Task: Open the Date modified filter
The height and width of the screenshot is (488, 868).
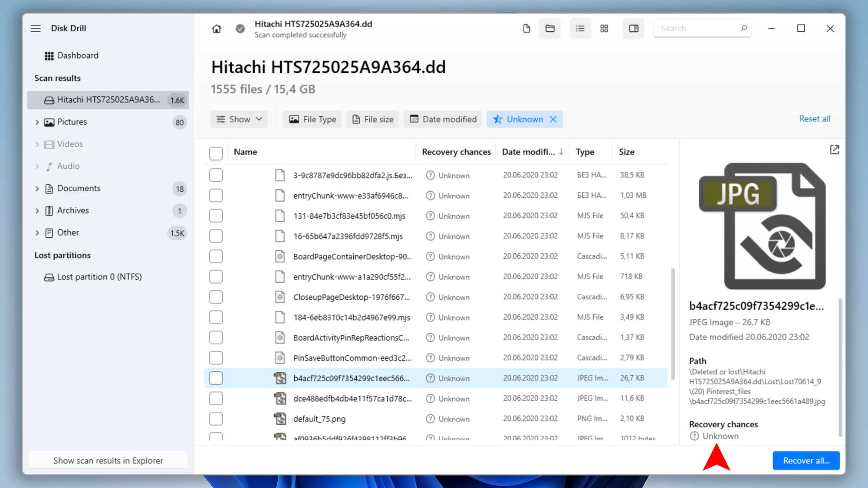Action: click(443, 119)
